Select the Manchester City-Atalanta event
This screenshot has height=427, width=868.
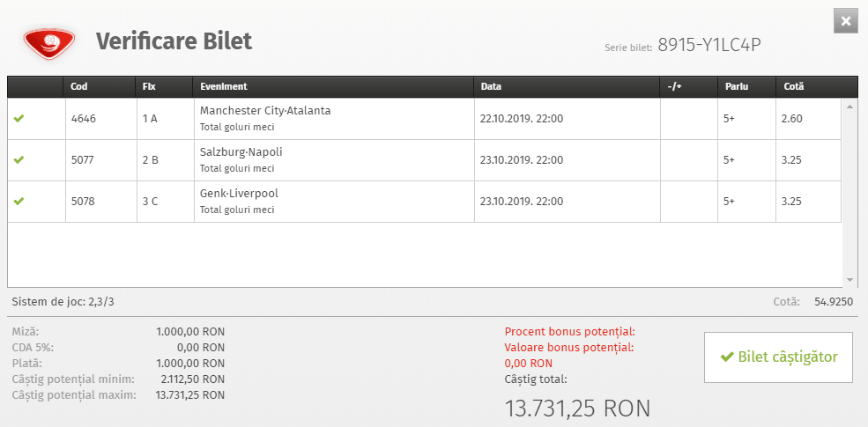[x=265, y=111]
